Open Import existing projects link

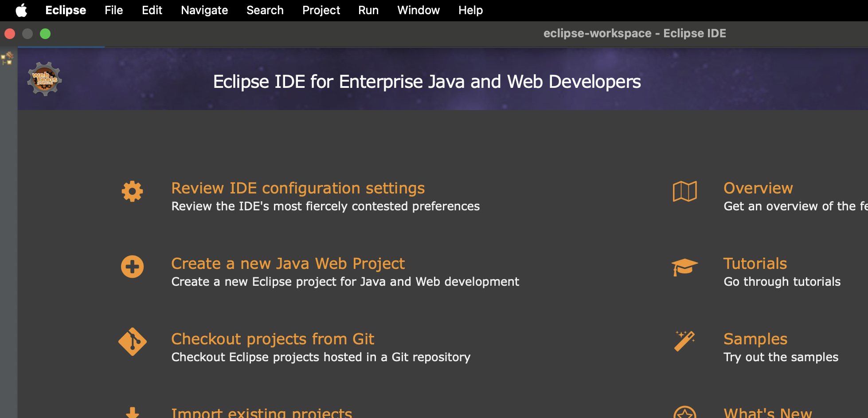point(262,413)
